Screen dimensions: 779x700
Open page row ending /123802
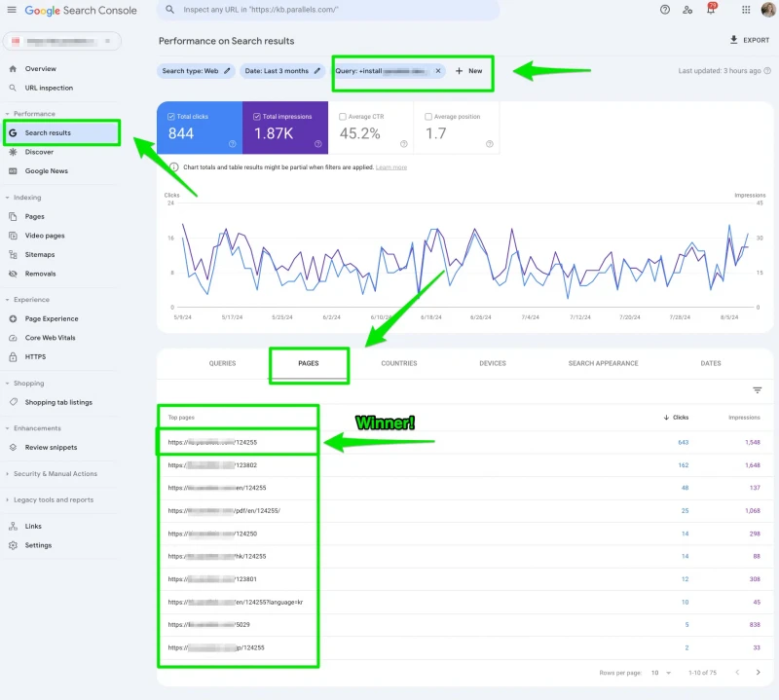[212, 465]
